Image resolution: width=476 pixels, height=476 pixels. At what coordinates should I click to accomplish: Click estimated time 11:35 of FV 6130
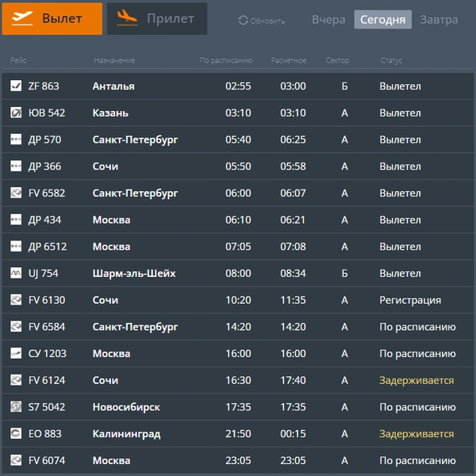(293, 300)
